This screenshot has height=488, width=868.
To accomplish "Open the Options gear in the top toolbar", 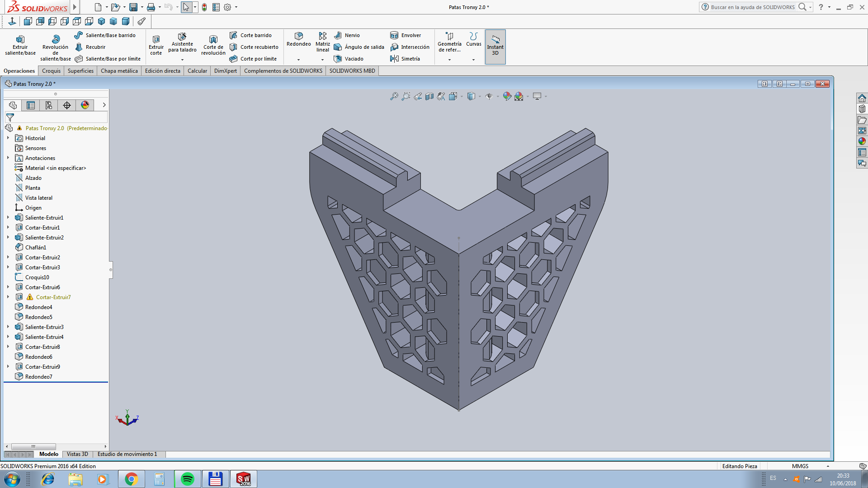I will tap(227, 7).
